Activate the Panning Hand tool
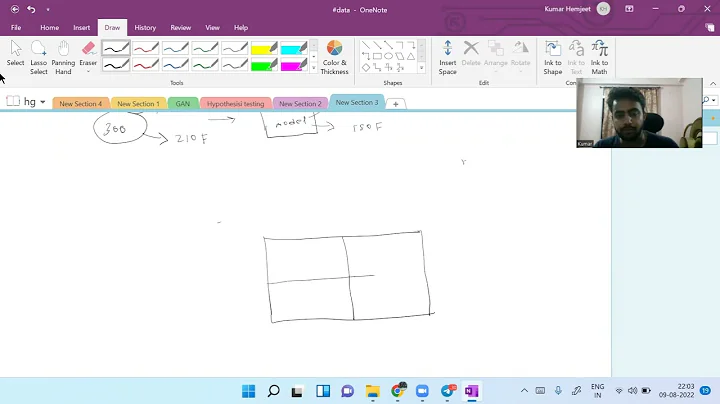Viewport: 720px width, 404px height. [x=63, y=57]
